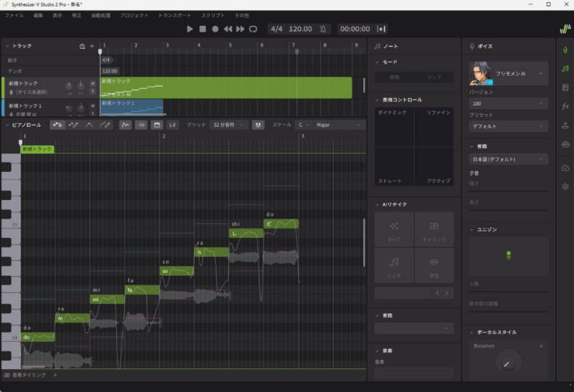Image resolution: width=574 pixels, height=392 pixels.
Task: Mute the first 新規トラック track
Action: (93, 84)
